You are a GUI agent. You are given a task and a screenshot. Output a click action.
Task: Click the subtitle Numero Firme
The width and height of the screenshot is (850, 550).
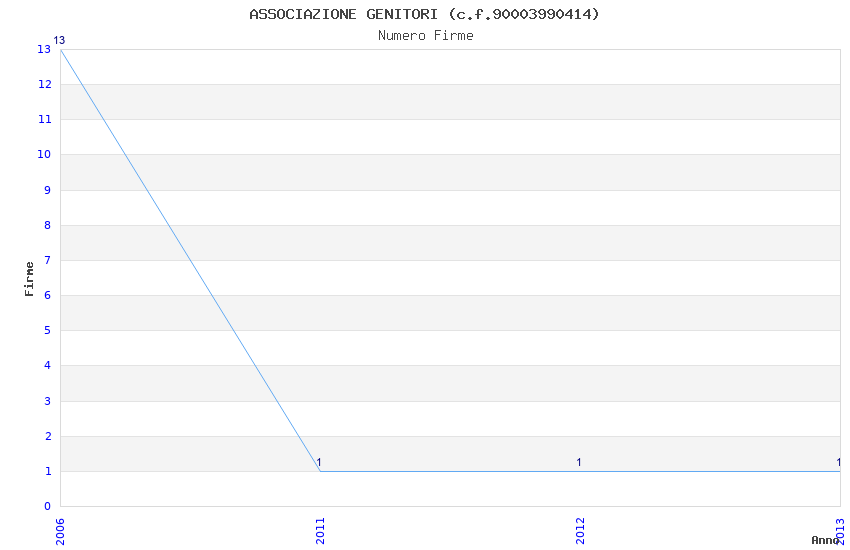[426, 36]
